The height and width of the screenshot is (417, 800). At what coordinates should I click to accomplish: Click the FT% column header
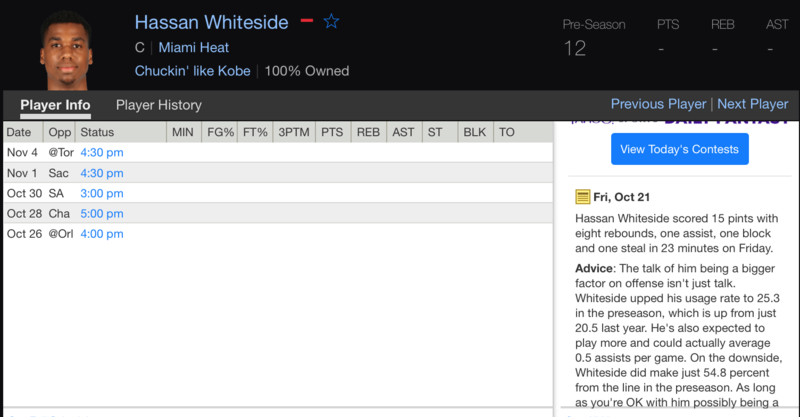pos(255,132)
